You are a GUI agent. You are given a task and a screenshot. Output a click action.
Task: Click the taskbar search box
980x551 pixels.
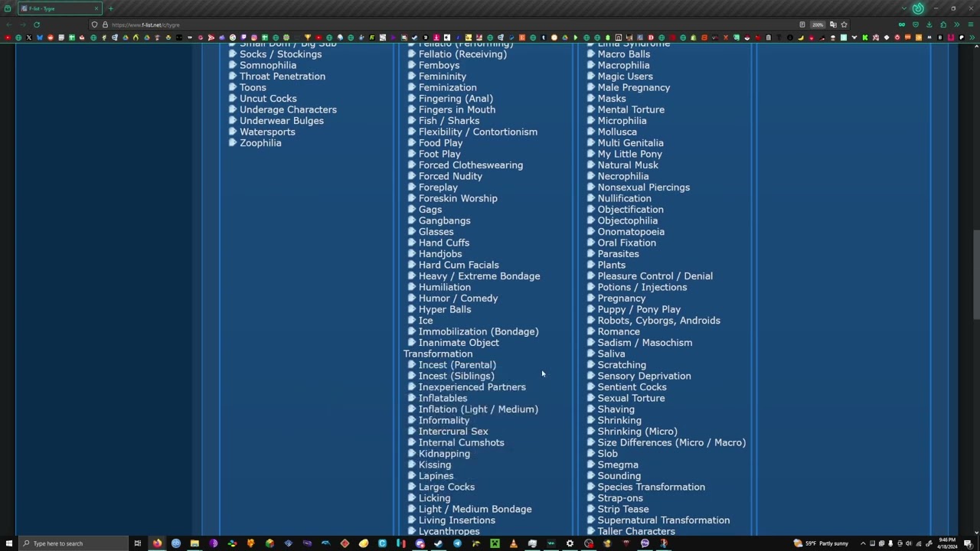73,543
